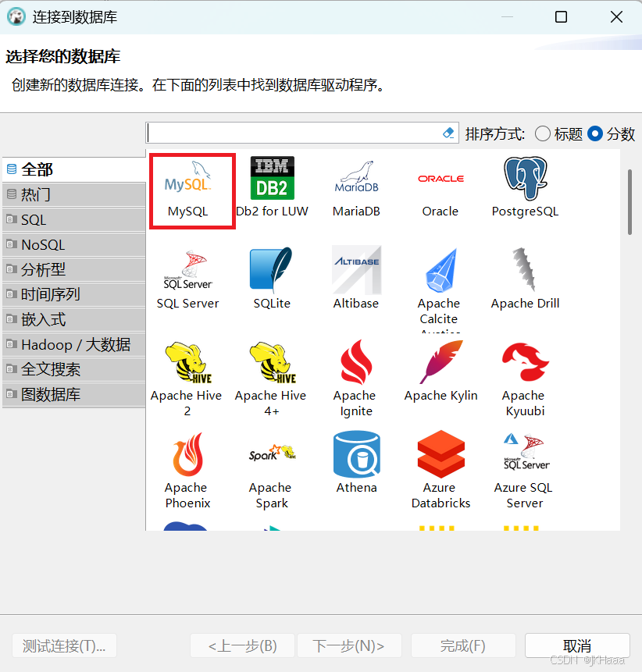Image resolution: width=642 pixels, height=672 pixels.
Task: Open the 分析型 category
Action: 73,269
